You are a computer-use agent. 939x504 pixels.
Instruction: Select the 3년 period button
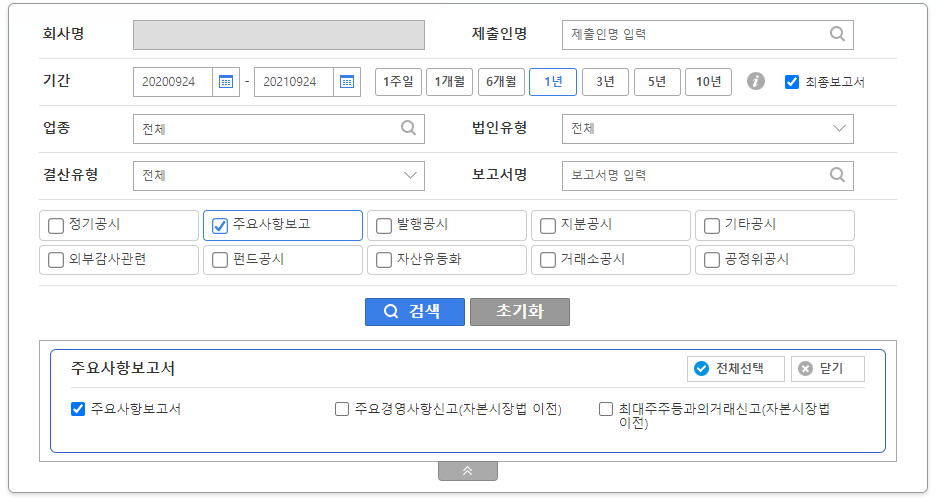click(605, 82)
